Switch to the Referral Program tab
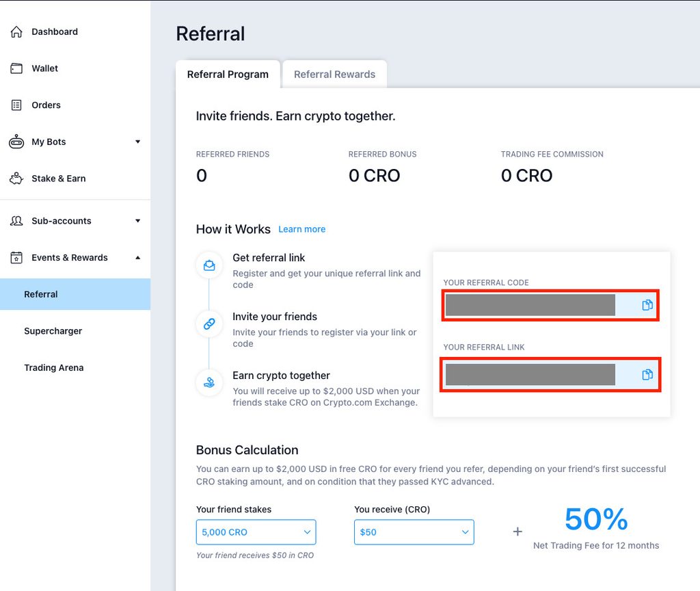700x591 pixels. pos(228,74)
